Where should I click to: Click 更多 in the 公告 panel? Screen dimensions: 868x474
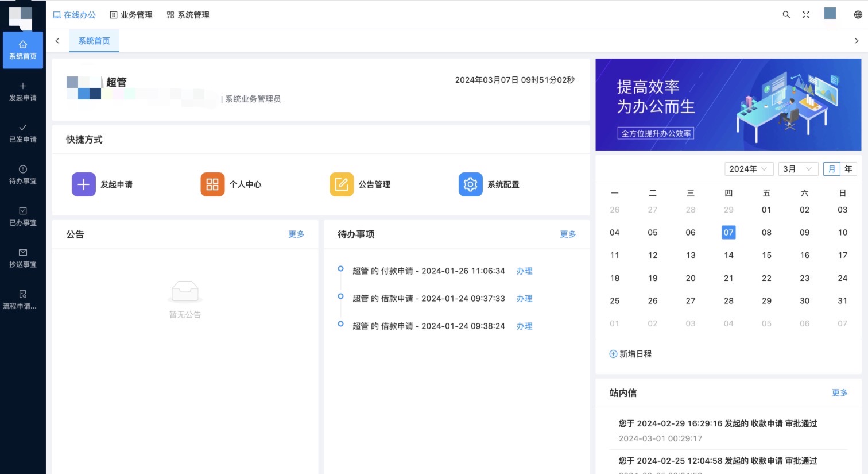point(296,234)
